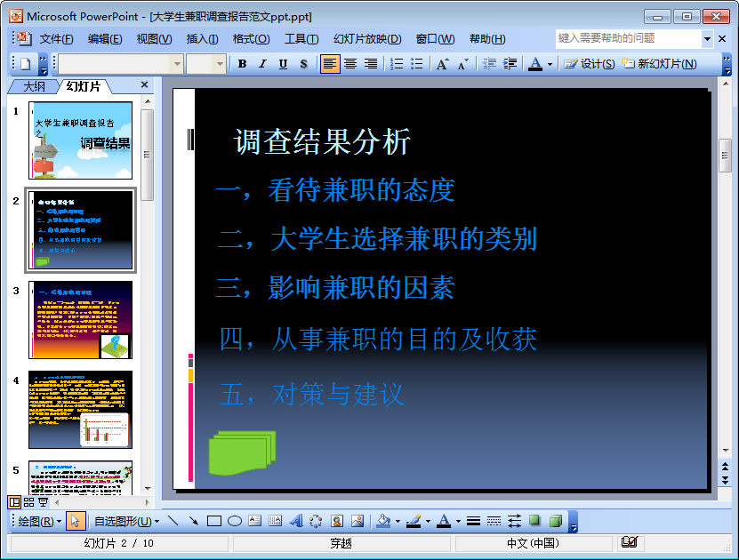
Task: Close the slides pane with X
Action: (144, 84)
